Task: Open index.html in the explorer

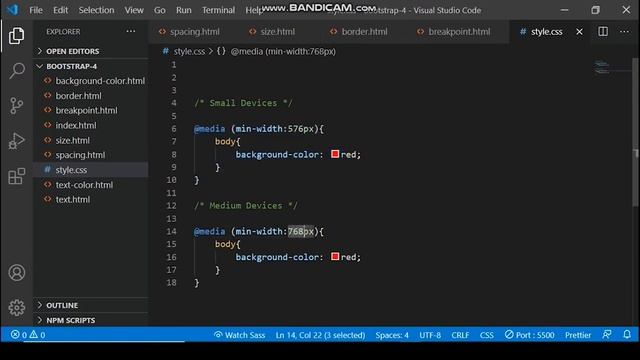Action: click(x=91, y=125)
